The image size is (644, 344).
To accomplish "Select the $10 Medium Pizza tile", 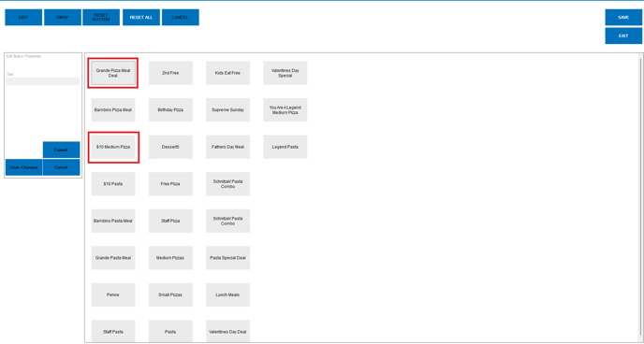I will coord(113,147).
